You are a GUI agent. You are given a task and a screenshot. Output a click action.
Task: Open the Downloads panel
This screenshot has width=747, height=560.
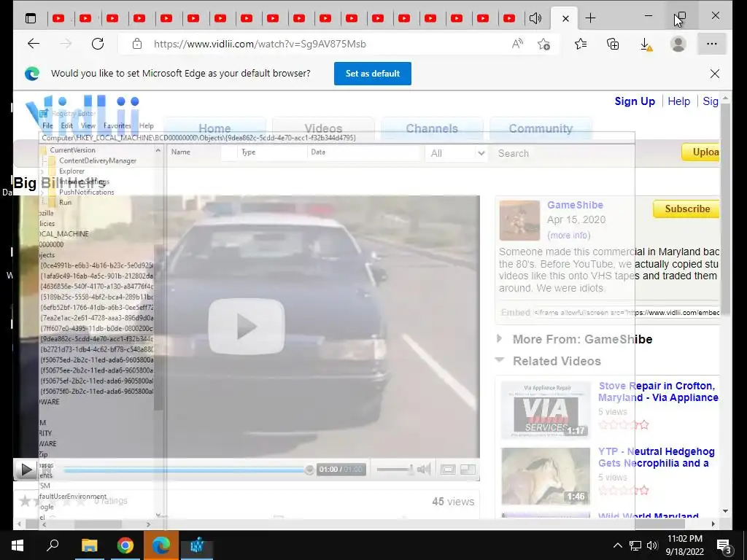point(646,44)
